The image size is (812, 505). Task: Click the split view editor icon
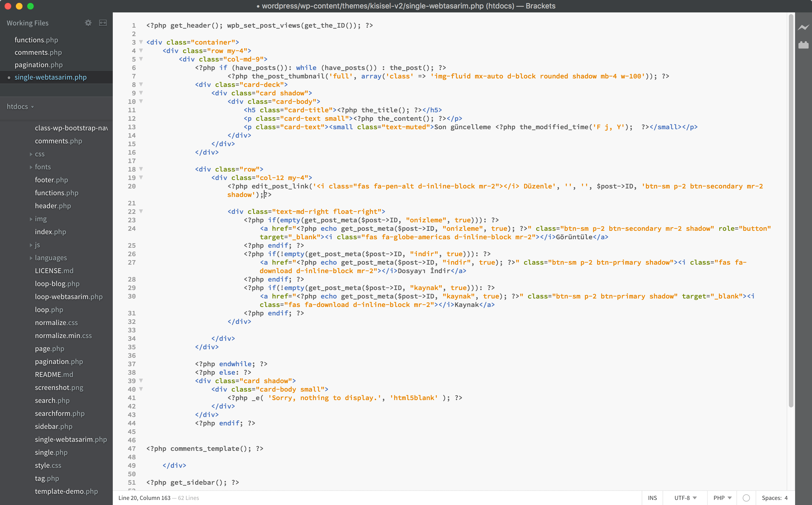pos(103,23)
